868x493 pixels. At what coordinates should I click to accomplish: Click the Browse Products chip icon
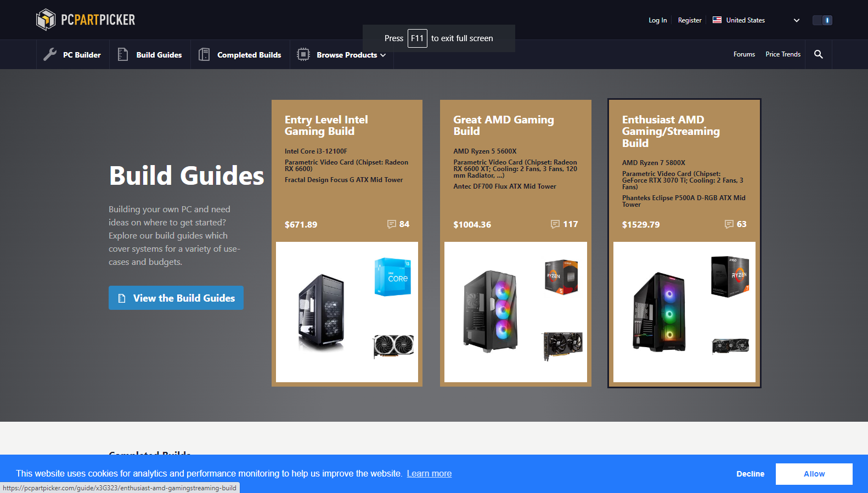(x=303, y=54)
